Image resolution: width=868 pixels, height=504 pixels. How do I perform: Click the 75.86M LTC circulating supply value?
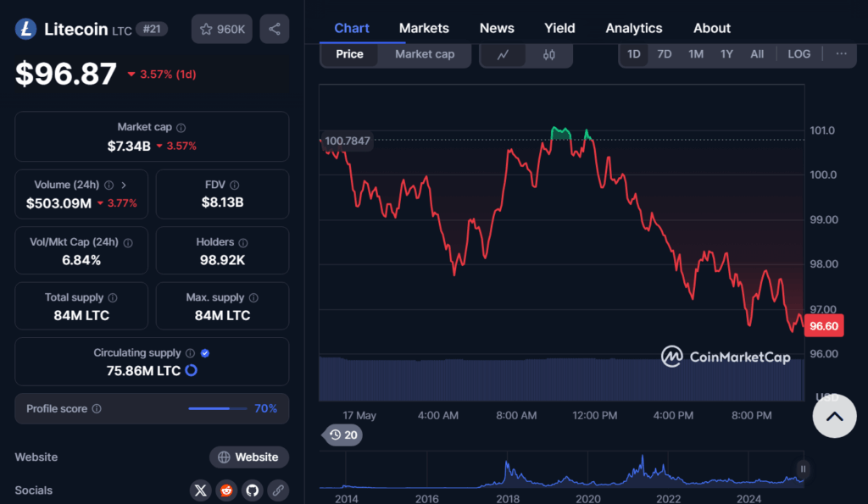143,371
